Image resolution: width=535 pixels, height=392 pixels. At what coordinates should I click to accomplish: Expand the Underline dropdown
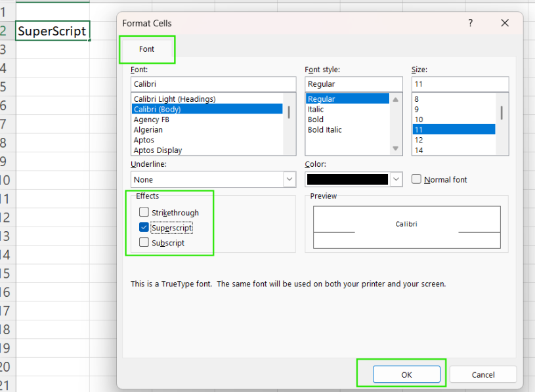(289, 179)
